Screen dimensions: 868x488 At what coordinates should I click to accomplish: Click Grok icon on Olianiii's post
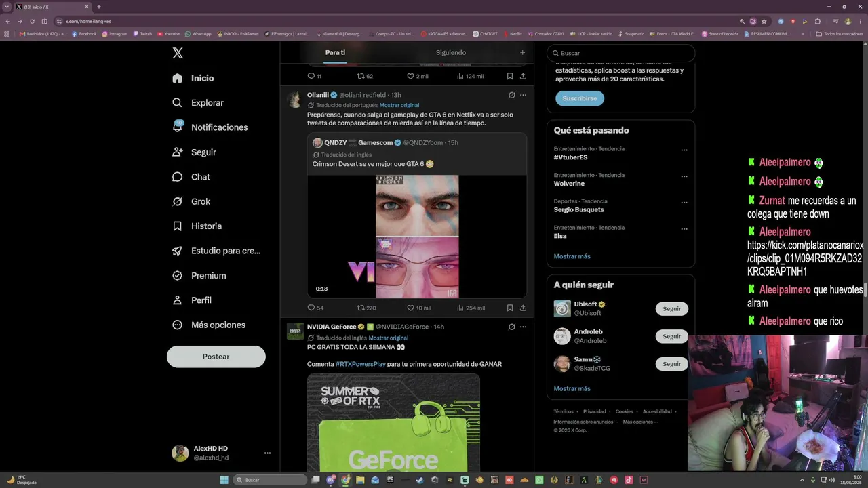[x=512, y=95]
